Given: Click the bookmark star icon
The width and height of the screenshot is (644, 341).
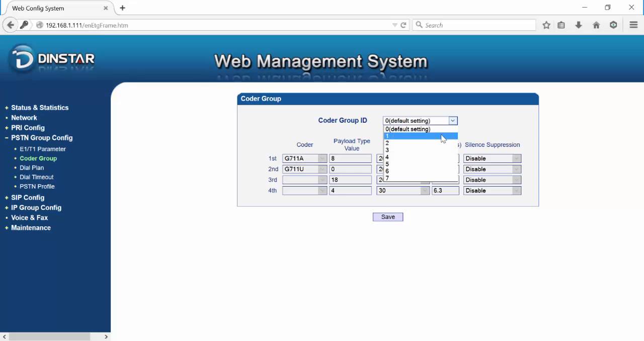Looking at the screenshot, I should pyautogui.click(x=546, y=25).
